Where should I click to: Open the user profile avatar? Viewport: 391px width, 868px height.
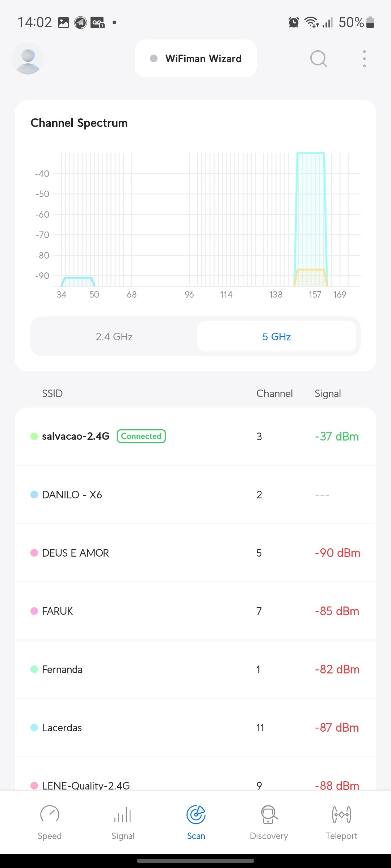pyautogui.click(x=28, y=59)
